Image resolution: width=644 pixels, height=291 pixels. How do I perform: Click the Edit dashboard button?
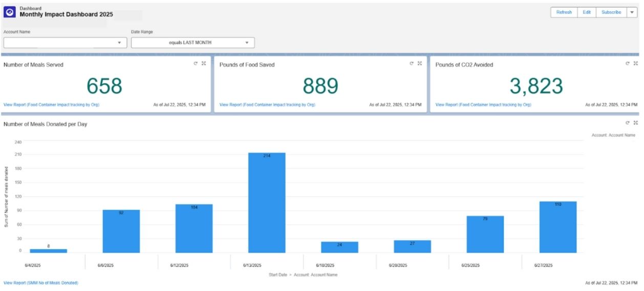click(587, 12)
